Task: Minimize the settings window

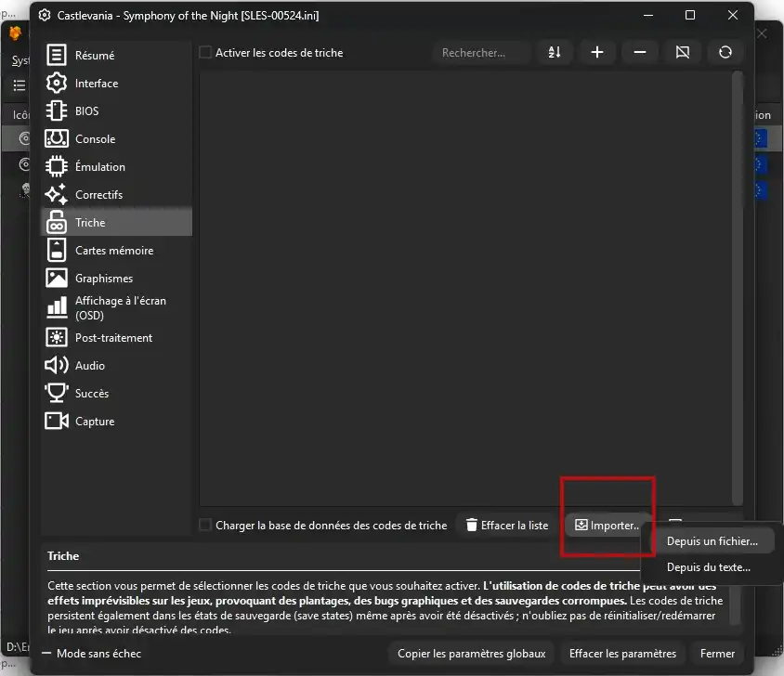Action: point(648,15)
